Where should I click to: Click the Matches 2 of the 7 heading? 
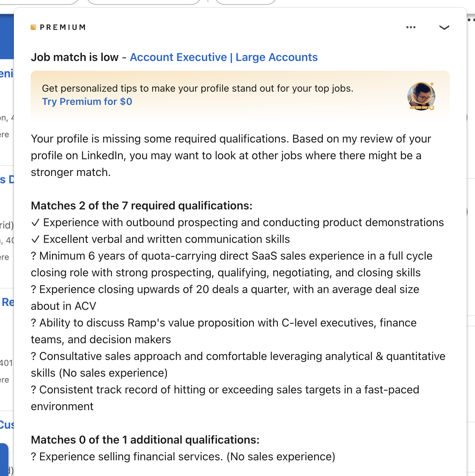(141, 206)
